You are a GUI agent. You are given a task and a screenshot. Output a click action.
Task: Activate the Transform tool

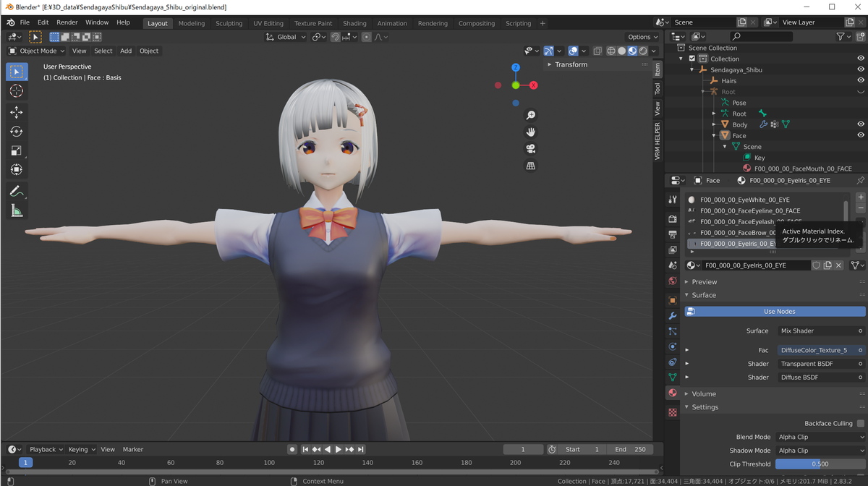click(x=17, y=170)
